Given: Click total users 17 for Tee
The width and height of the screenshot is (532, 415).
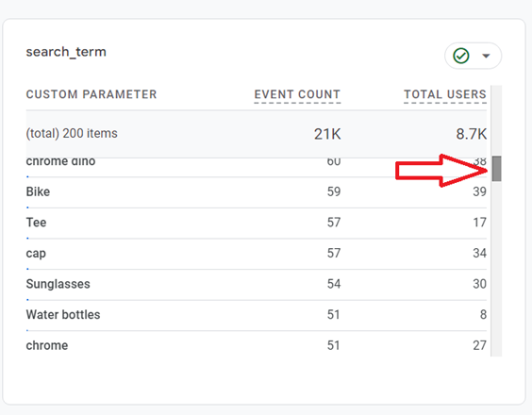Looking at the screenshot, I should (x=480, y=223).
